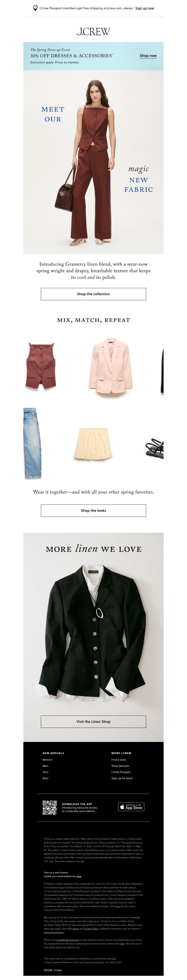187x980 pixels.
Task: Open Find a store link
Action: tap(119, 759)
